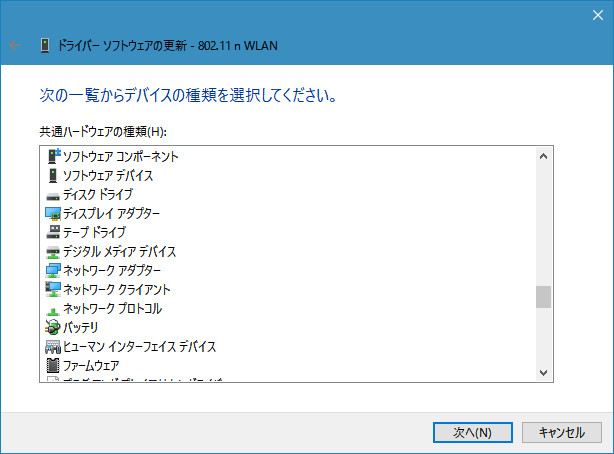614x454 pixels.
Task: Select the バッテリ battery icon
Action: 53,327
